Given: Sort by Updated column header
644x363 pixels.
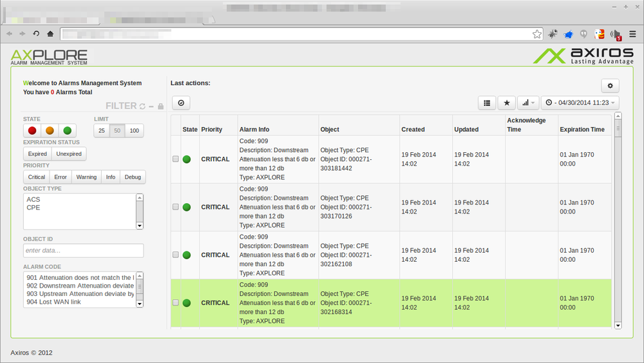Looking at the screenshot, I should tap(466, 130).
